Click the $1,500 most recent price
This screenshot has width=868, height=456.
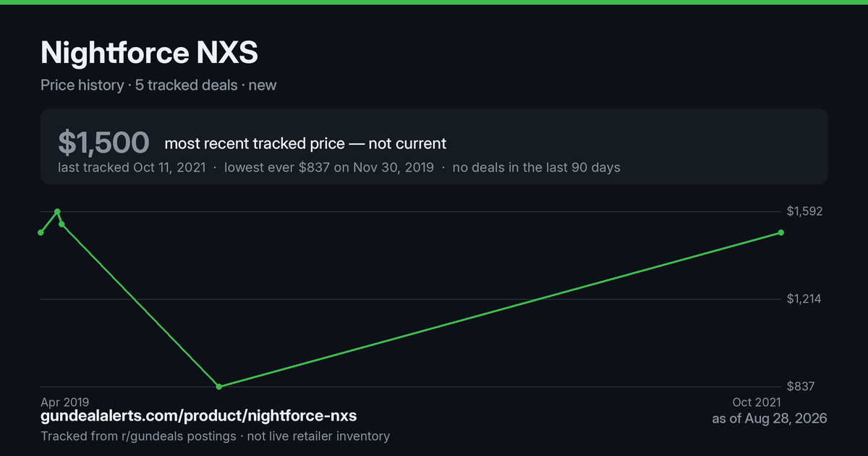[103, 143]
